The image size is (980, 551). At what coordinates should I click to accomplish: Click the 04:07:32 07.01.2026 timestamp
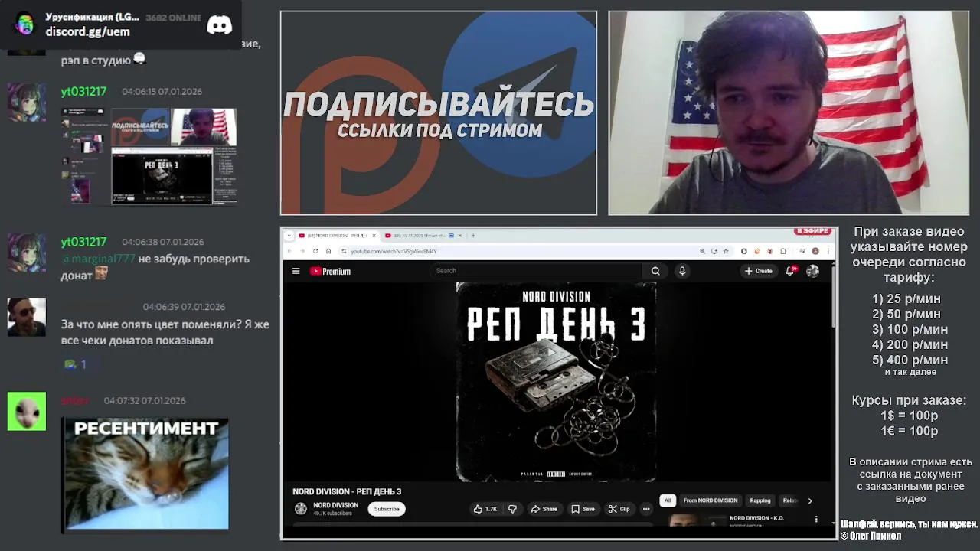(x=145, y=400)
